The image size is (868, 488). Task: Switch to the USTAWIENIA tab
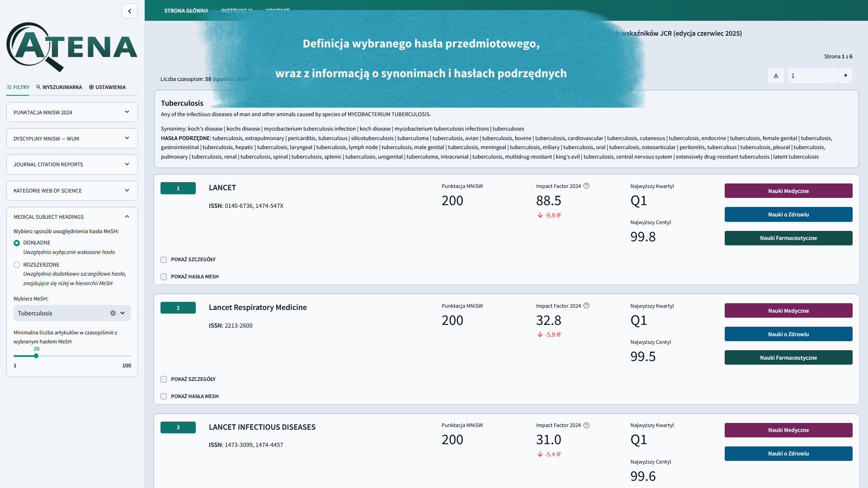click(107, 87)
